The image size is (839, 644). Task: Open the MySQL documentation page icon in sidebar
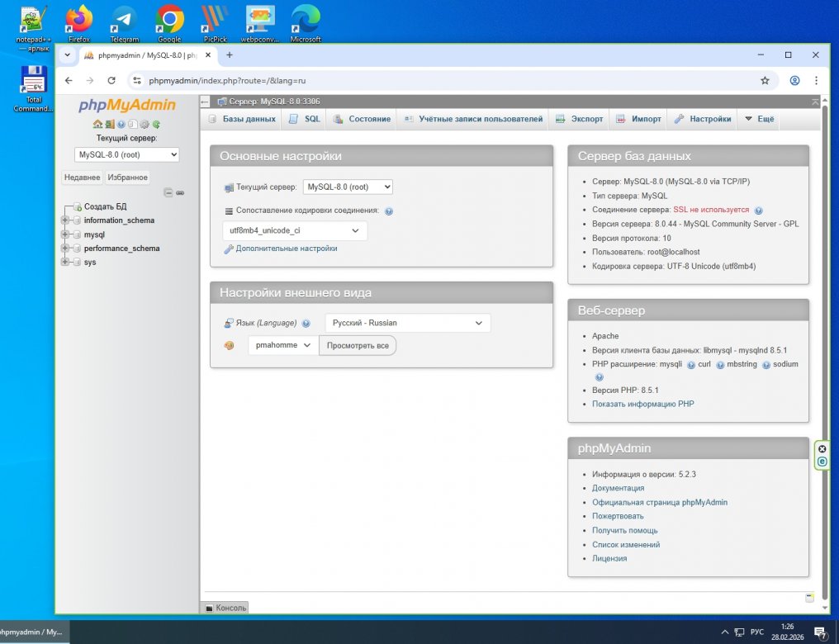click(x=133, y=124)
